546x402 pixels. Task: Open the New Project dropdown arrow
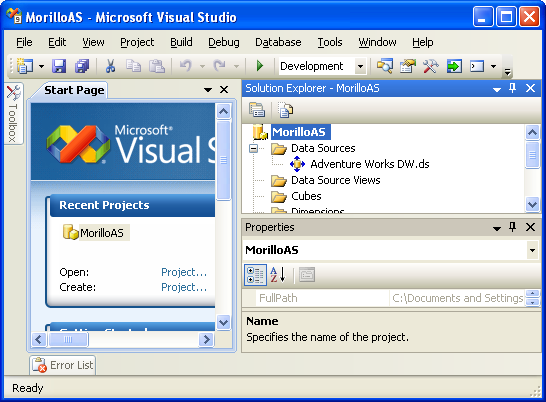click(41, 66)
